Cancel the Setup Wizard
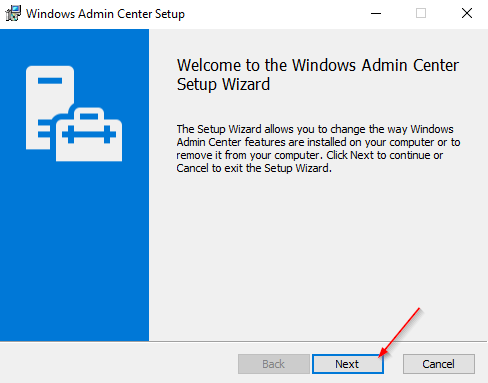 click(439, 364)
